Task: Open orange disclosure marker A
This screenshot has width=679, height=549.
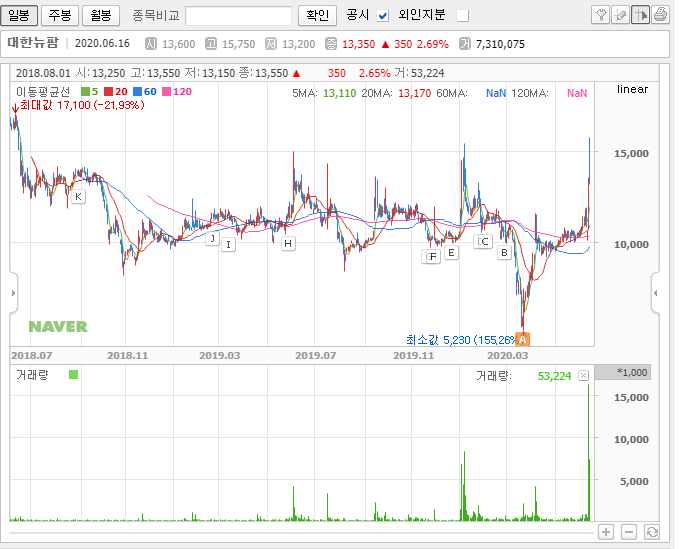Action: tap(523, 339)
